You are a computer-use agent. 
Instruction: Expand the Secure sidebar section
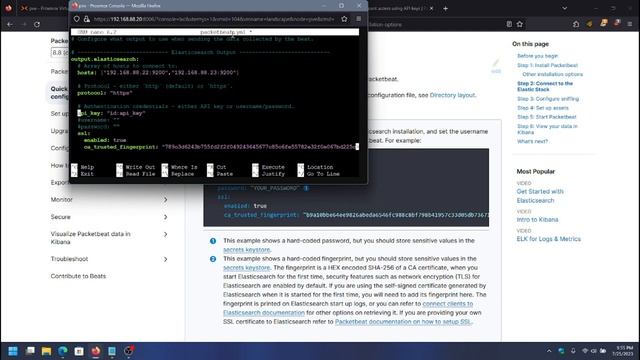[165, 217]
